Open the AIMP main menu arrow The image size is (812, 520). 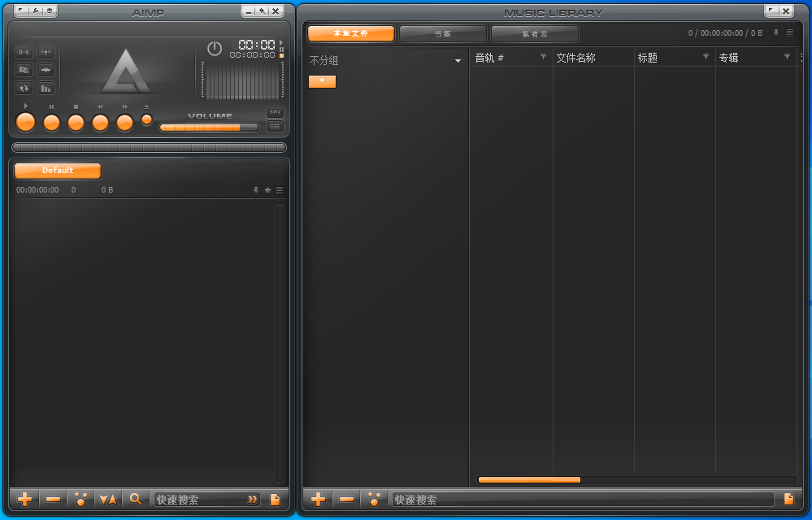(x=20, y=11)
